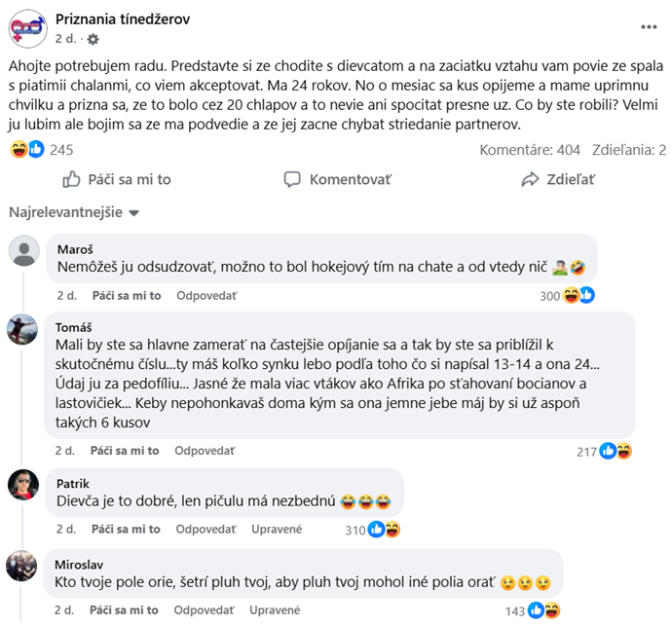View post reaction emojis next to 245

pos(27,150)
